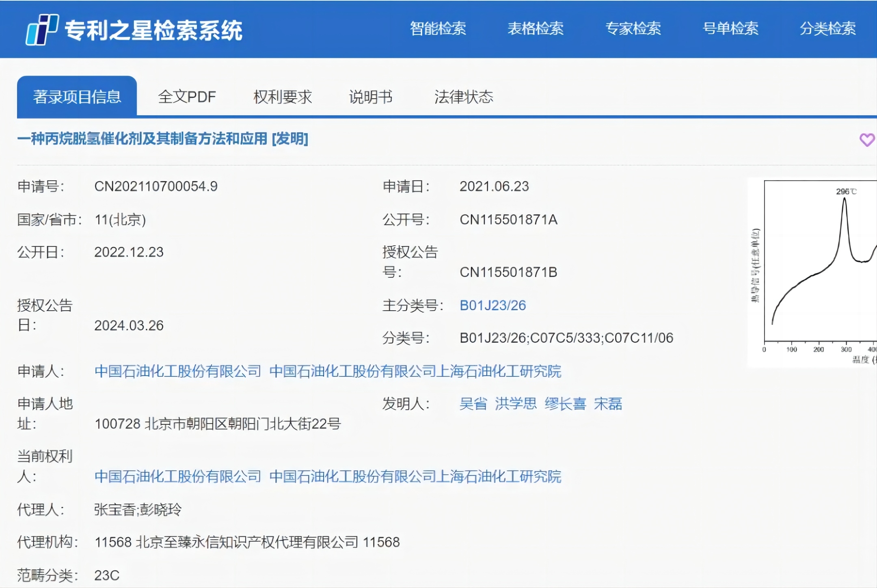Click application date 2021.06.23
877x588 pixels.
[x=494, y=186]
